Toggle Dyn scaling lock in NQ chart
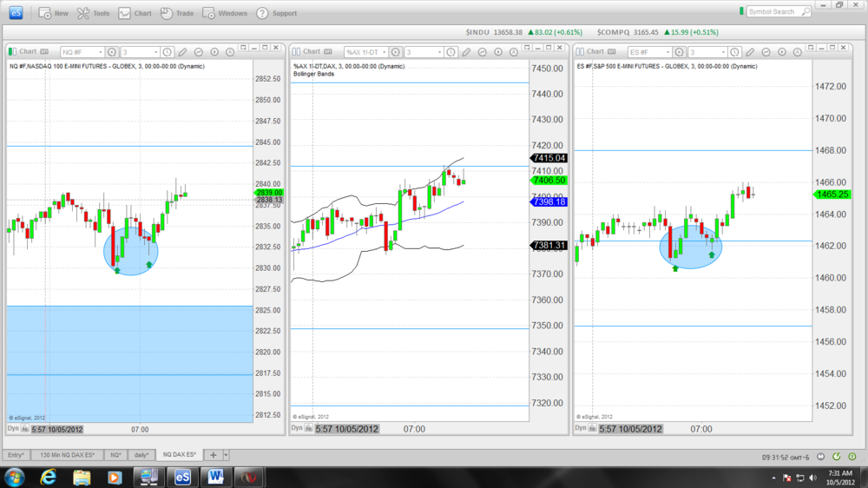This screenshot has height=488, width=868. point(25,429)
